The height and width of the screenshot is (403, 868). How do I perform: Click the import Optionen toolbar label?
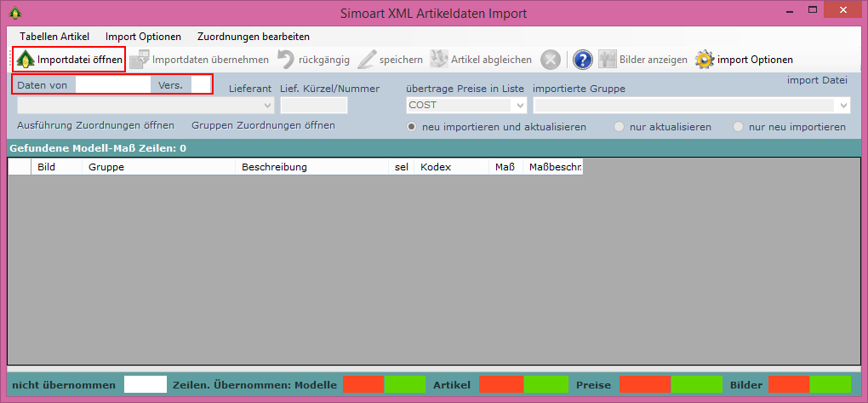[x=755, y=60]
